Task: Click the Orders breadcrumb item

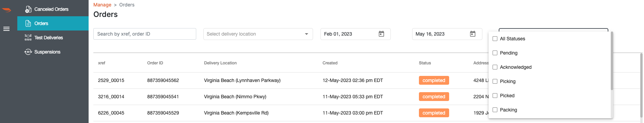Action: click(127, 5)
